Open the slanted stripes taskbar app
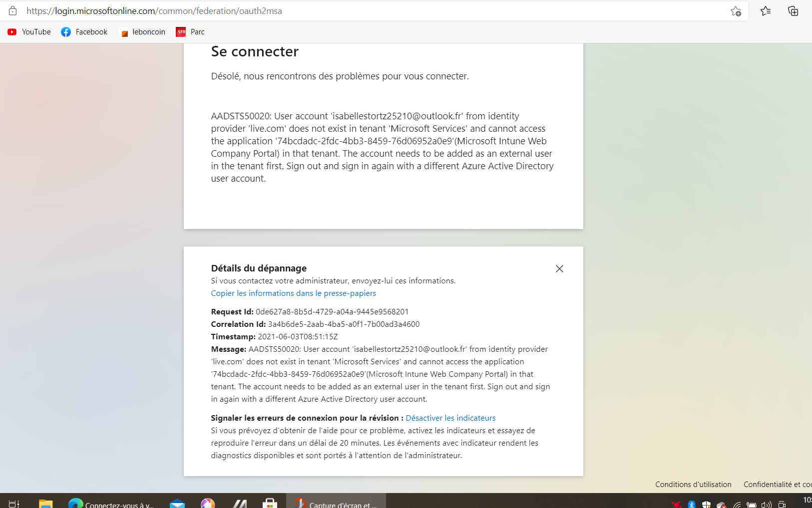812x508 pixels. [240, 503]
